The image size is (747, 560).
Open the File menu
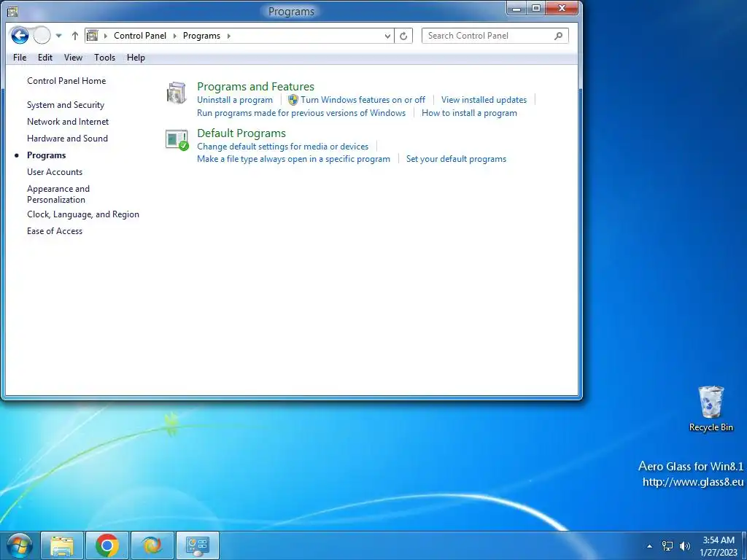(x=20, y=58)
